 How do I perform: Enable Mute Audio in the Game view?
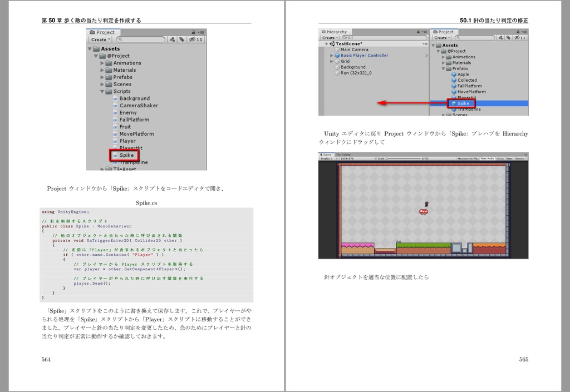coord(488,158)
